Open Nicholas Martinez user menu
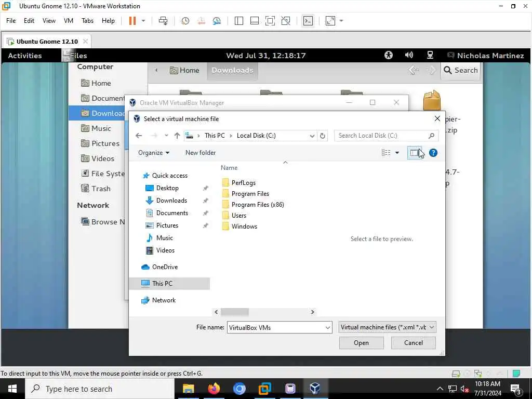 (486, 56)
